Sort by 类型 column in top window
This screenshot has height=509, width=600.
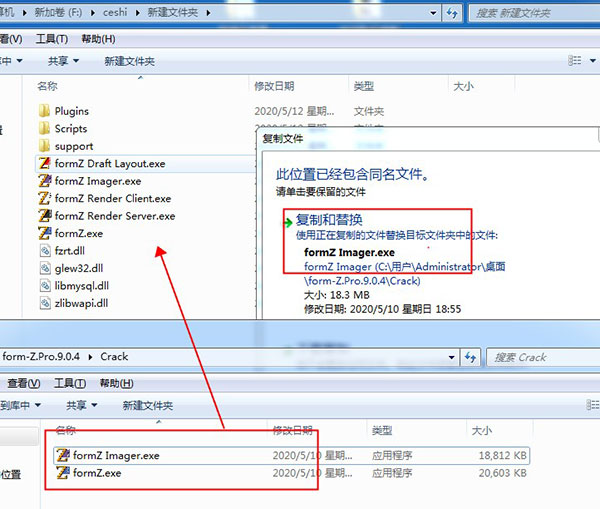[x=364, y=86]
